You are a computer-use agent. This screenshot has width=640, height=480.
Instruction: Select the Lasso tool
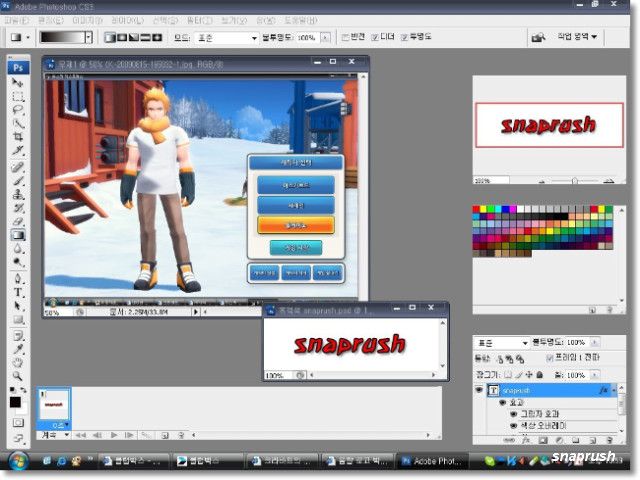18,110
